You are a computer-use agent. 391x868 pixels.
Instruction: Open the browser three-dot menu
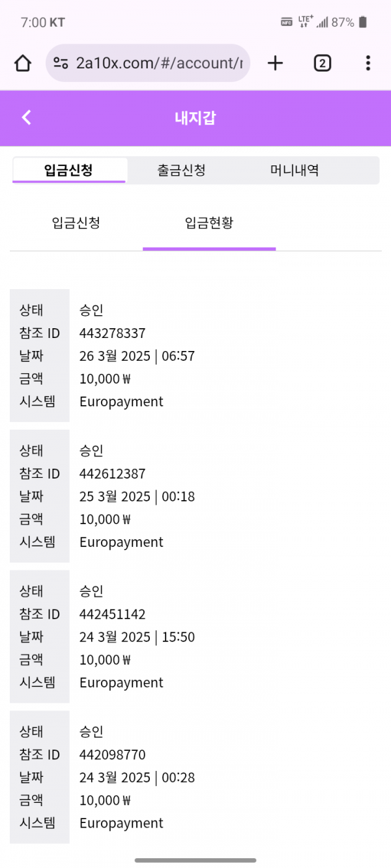(x=368, y=63)
